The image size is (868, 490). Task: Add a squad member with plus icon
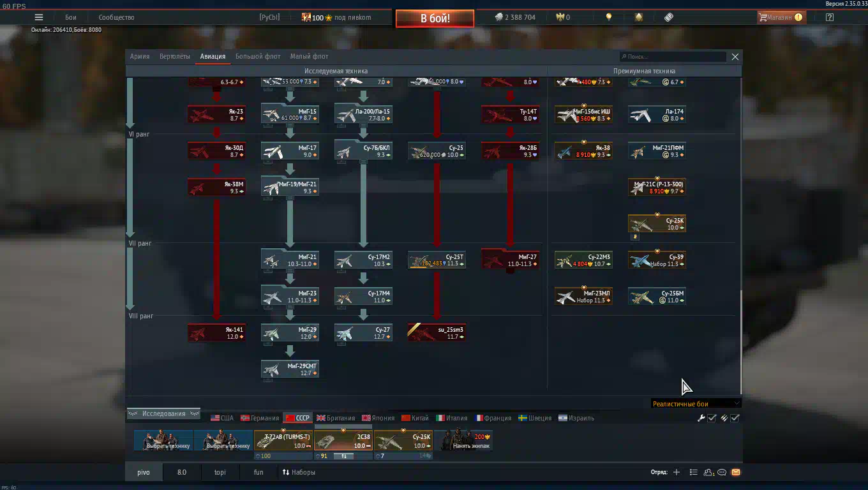[x=677, y=472]
